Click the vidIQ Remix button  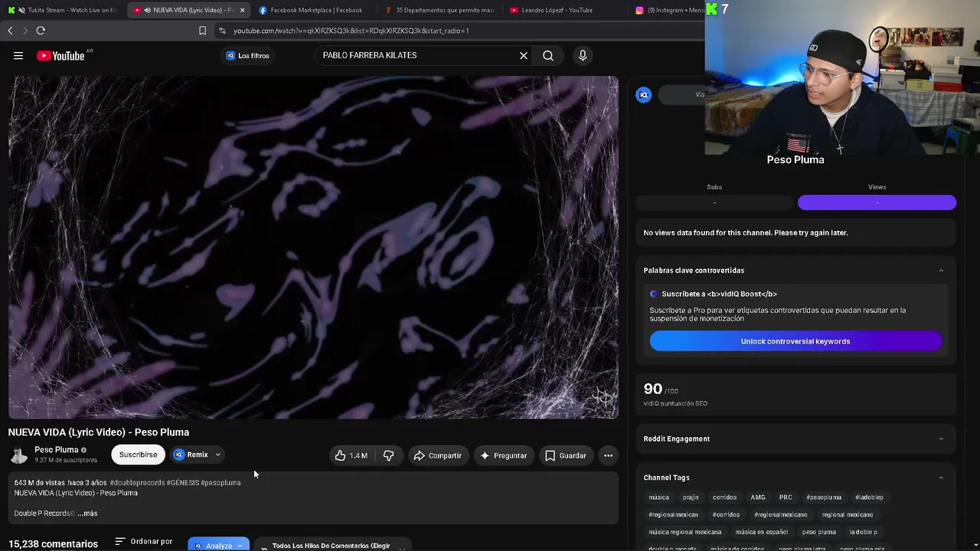click(191, 455)
